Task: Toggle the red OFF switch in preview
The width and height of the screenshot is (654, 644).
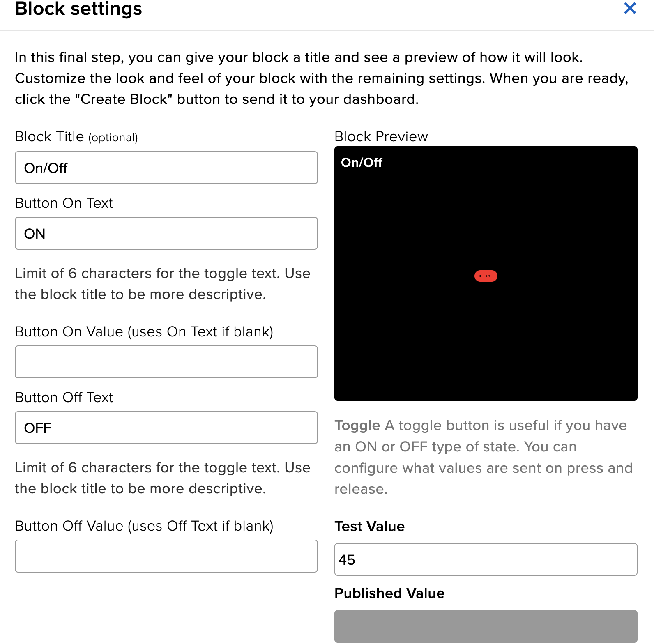Action: point(486,276)
